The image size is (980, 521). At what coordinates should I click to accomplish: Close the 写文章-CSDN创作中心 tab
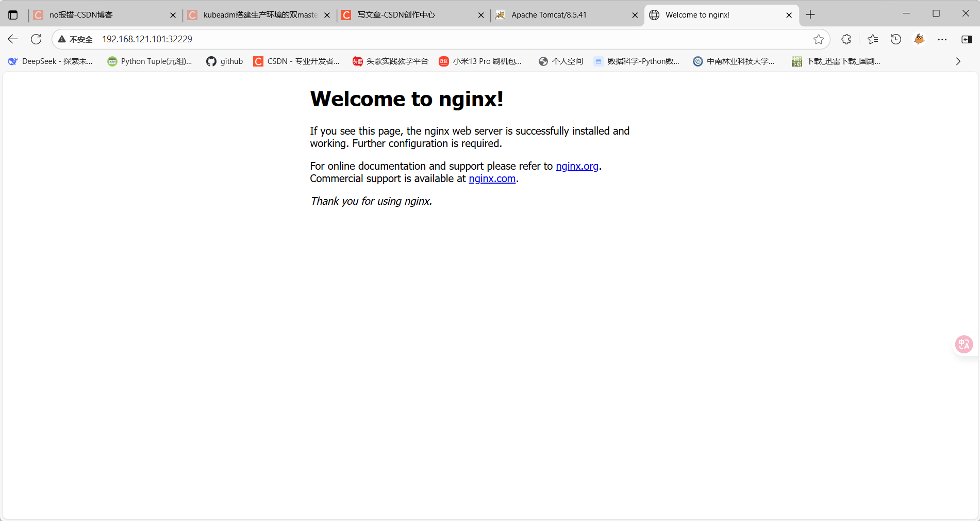click(x=481, y=15)
